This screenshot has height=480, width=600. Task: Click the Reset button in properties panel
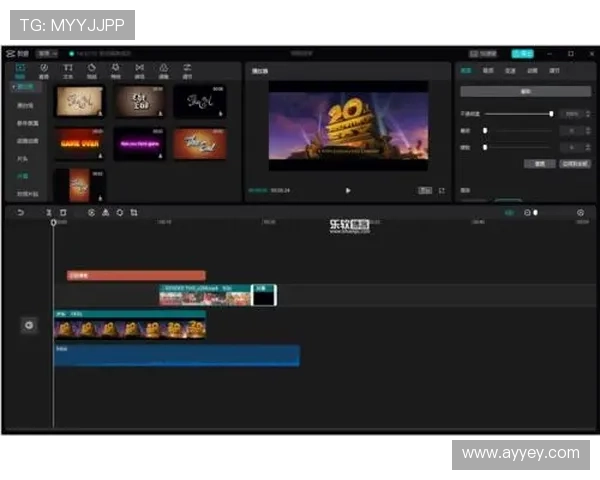point(540,164)
